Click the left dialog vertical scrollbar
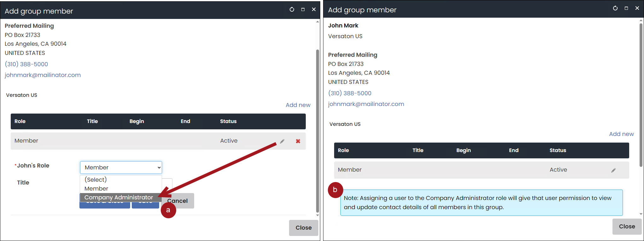This screenshot has width=644, height=241. (x=317, y=131)
